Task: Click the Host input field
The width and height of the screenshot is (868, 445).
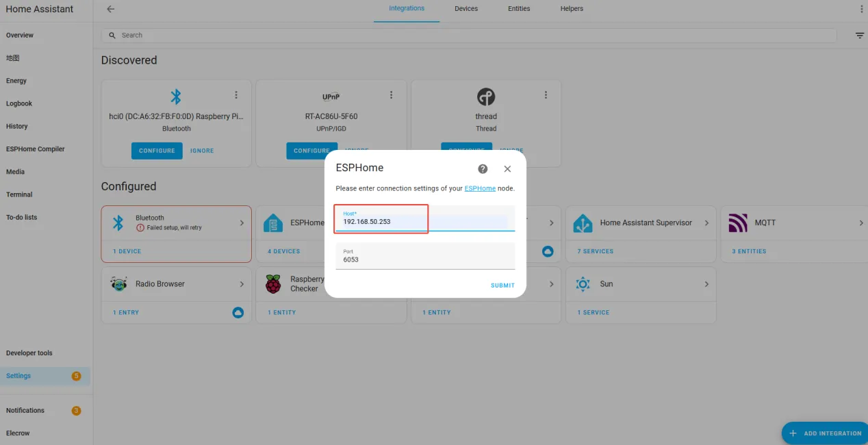Action: [425, 218]
